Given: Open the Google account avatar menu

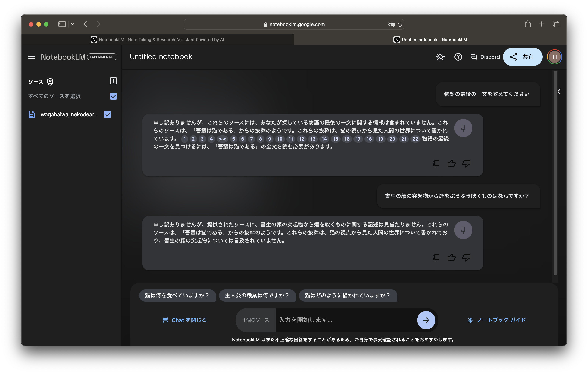Looking at the screenshot, I should tap(554, 57).
